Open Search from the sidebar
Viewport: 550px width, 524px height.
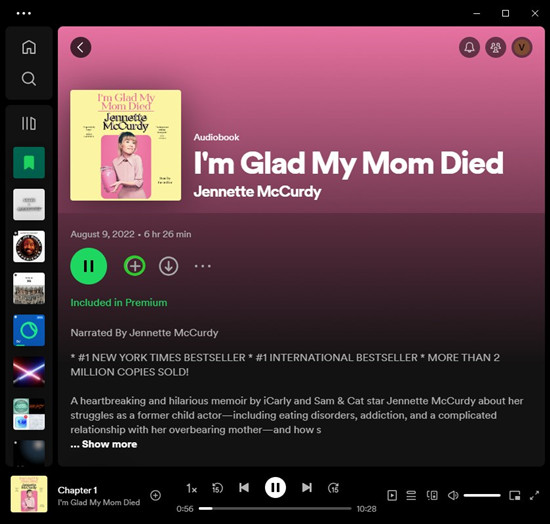pos(29,79)
